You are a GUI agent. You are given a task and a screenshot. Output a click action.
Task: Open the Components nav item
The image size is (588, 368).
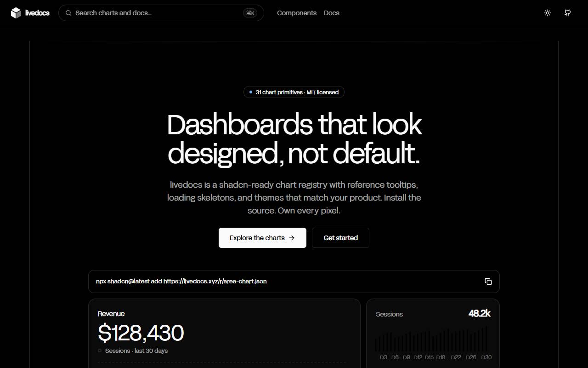tap(297, 13)
